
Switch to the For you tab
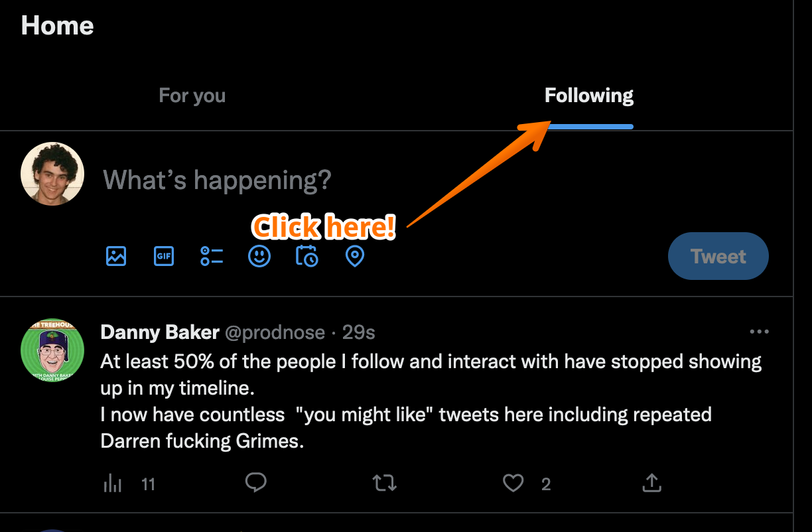pos(192,96)
